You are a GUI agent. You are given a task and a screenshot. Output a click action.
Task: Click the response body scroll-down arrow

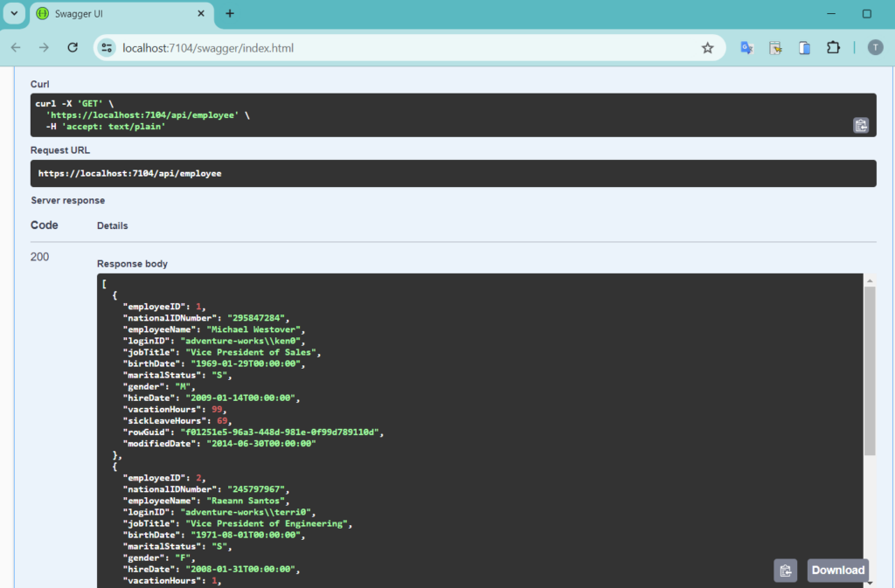click(x=870, y=583)
